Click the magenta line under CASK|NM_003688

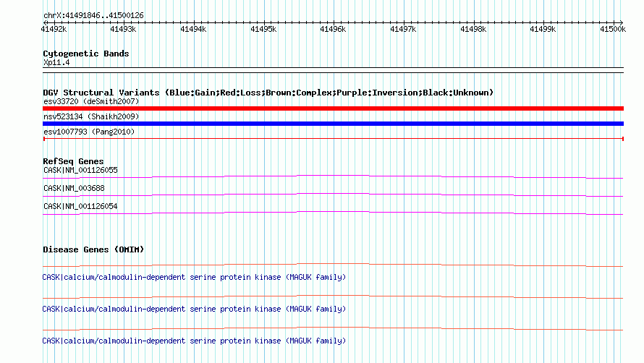pos(333,195)
